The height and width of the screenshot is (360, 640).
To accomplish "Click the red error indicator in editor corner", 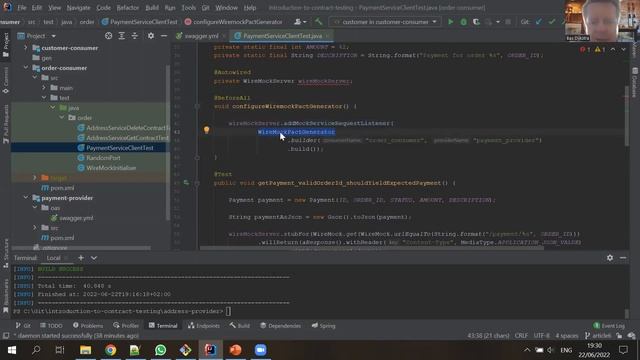I will pos(585,49).
